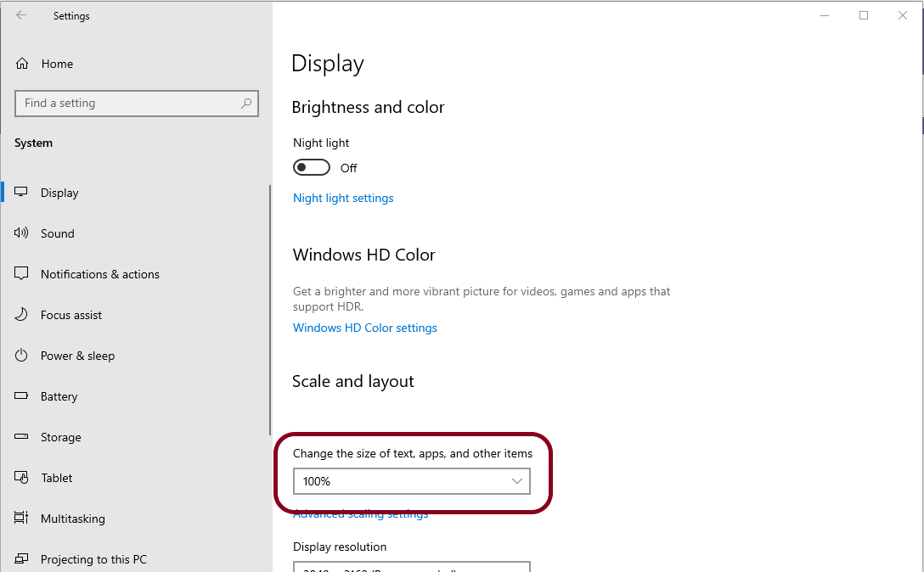Image resolution: width=924 pixels, height=572 pixels.
Task: Go back with the Settings back arrow
Action: (21, 15)
